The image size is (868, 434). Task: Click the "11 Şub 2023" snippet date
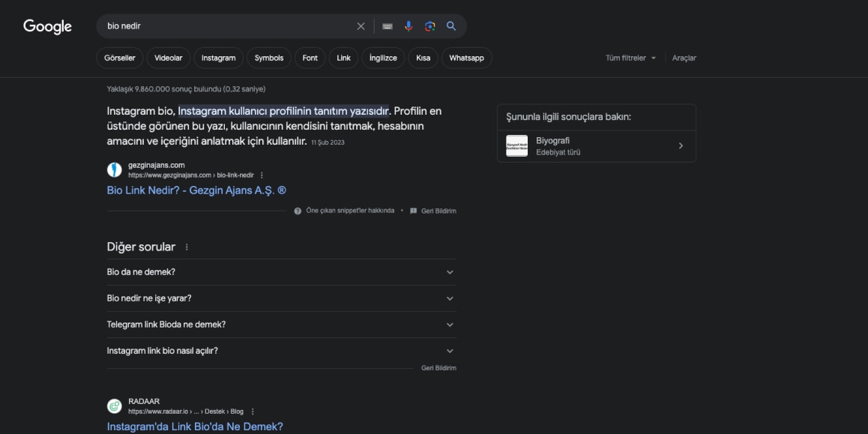pos(328,143)
